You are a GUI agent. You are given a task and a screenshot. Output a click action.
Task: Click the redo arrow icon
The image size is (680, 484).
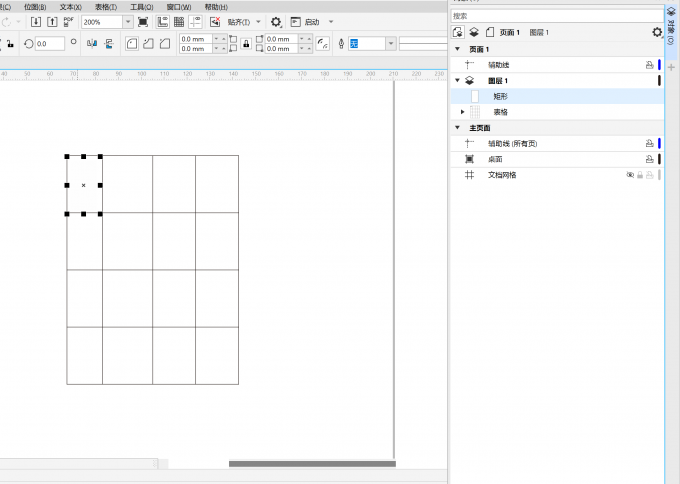[7, 22]
